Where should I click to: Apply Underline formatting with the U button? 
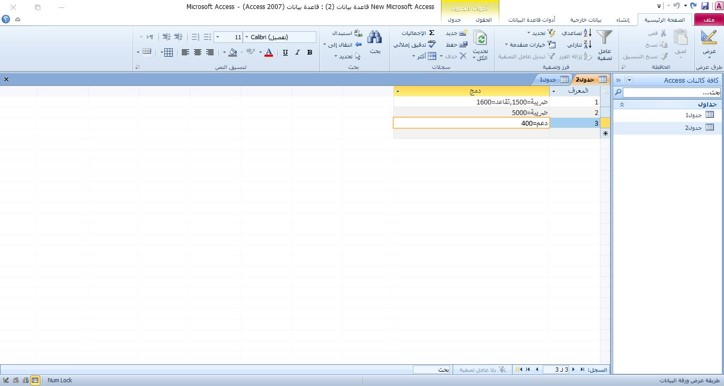point(285,53)
